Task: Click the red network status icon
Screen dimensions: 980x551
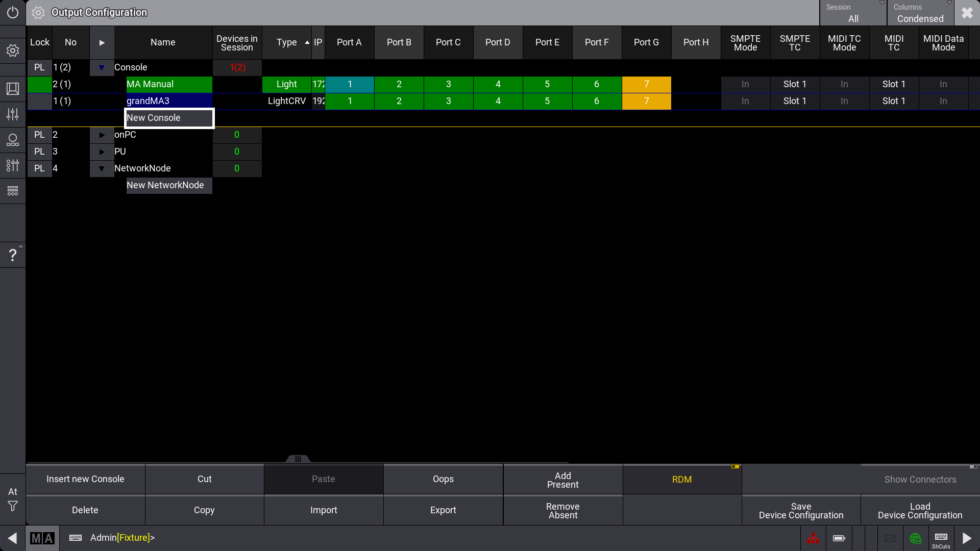Action: (x=813, y=538)
